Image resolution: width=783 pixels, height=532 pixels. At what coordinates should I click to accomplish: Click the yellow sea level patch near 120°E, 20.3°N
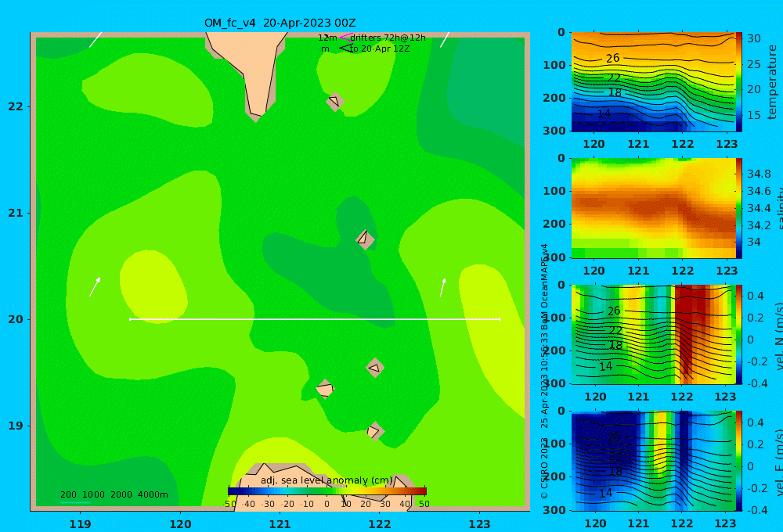153,286
